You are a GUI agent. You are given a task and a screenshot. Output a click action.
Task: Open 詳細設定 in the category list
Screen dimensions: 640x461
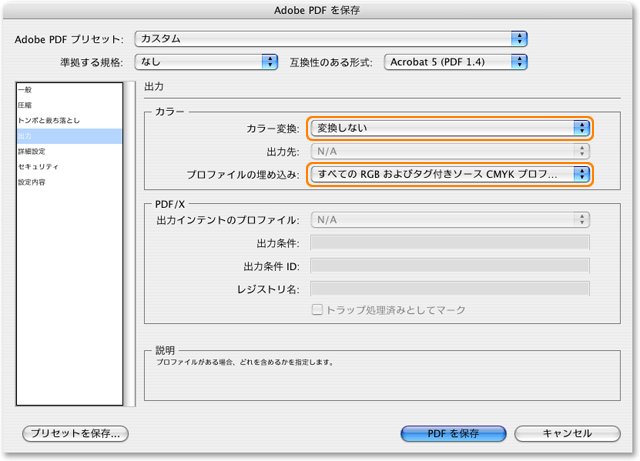(x=31, y=152)
